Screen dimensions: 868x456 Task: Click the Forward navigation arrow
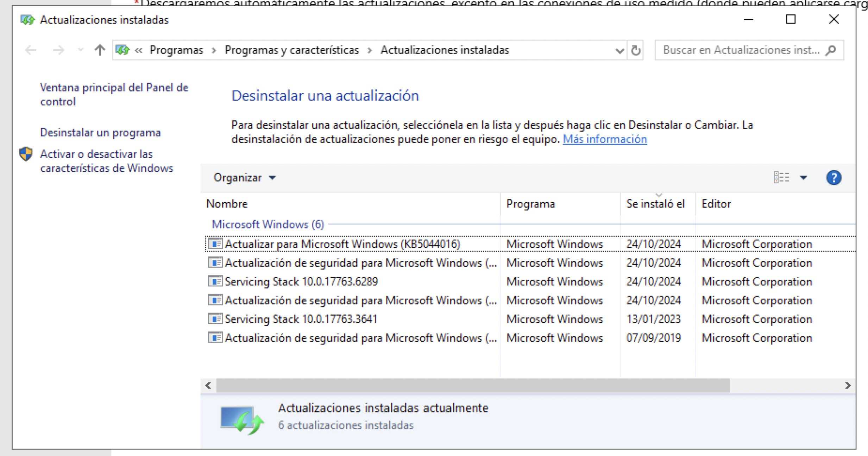(x=58, y=50)
